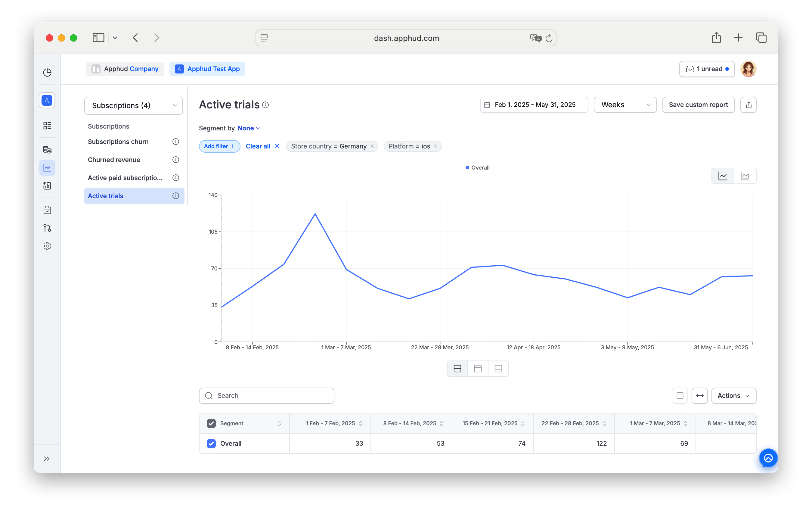The width and height of the screenshot is (812, 518).
Task: Click the fit column width arrows icon
Action: point(700,395)
